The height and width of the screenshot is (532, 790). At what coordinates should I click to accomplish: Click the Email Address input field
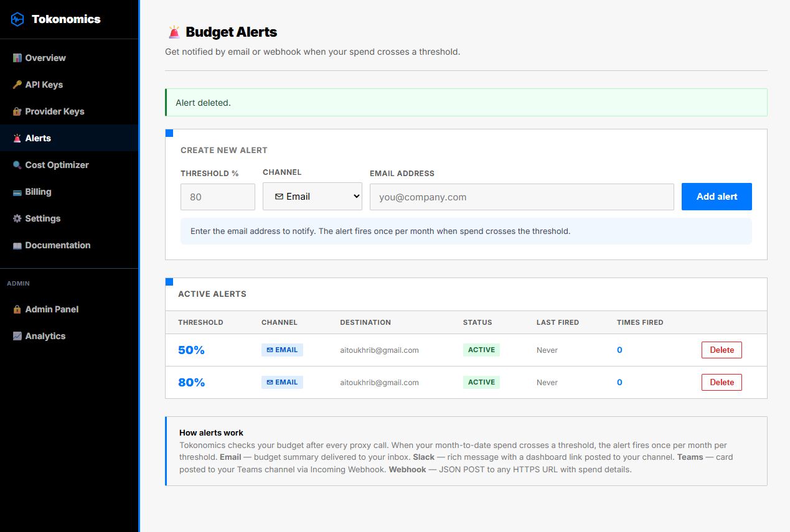click(522, 197)
